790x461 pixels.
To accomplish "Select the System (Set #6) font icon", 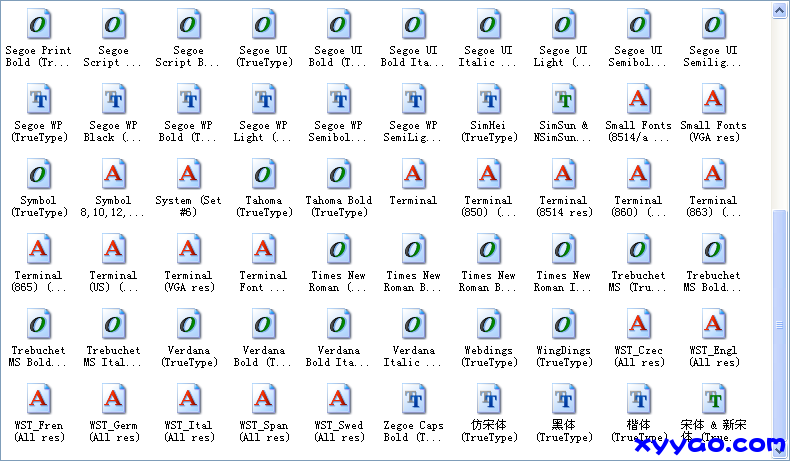I will 189,174.
